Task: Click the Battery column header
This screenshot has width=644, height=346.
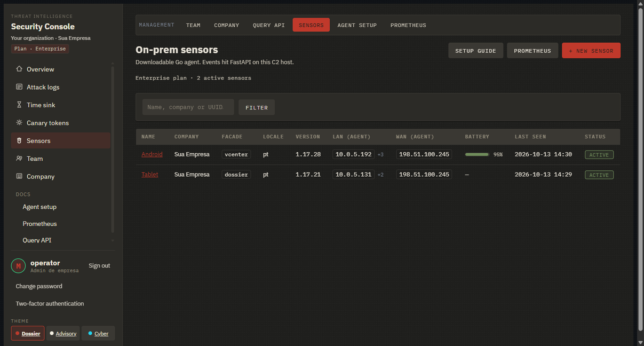Action: pyautogui.click(x=477, y=137)
